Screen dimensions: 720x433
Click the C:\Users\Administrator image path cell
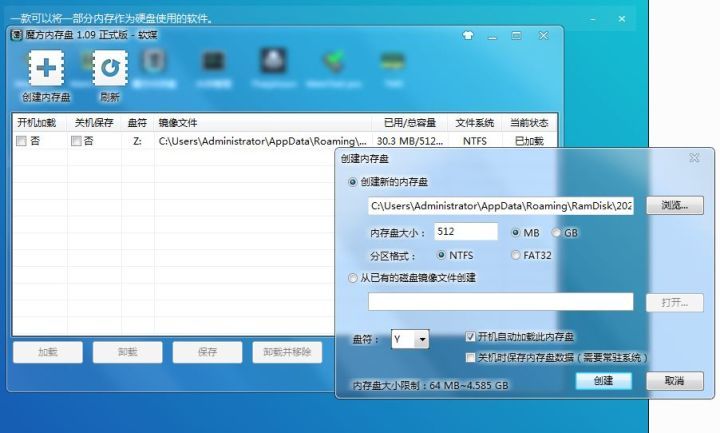pyautogui.click(x=263, y=141)
